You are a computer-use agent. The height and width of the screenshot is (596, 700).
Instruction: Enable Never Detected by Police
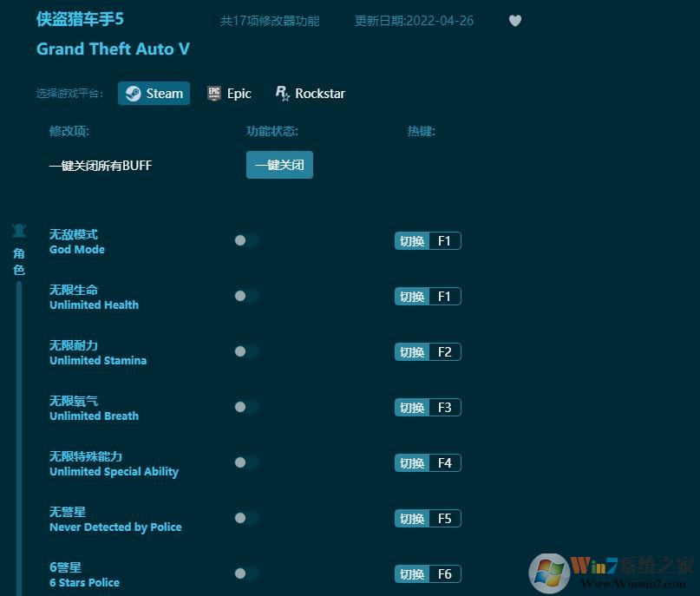click(245, 518)
